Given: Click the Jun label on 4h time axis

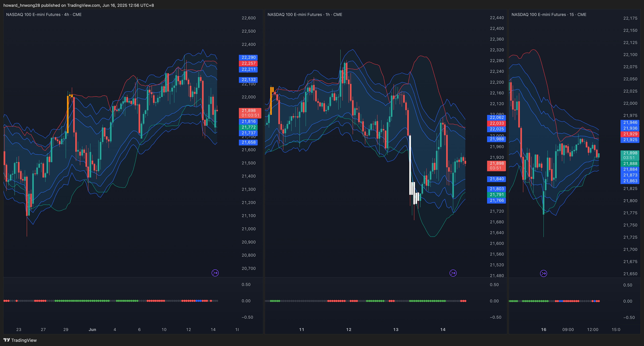Looking at the screenshot, I should click(92, 330).
